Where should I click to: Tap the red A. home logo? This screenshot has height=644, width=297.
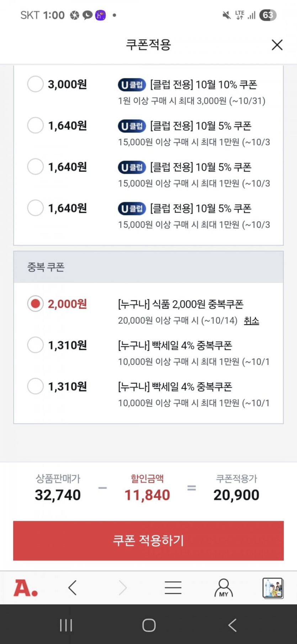[x=26, y=588]
